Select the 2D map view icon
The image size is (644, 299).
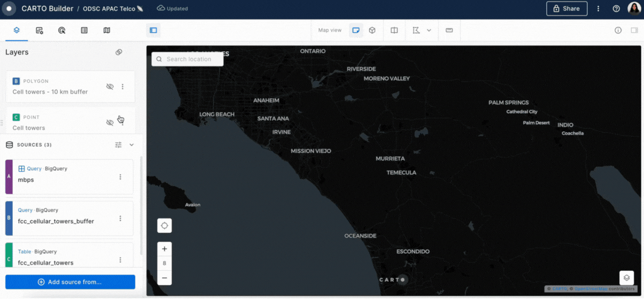point(356,30)
